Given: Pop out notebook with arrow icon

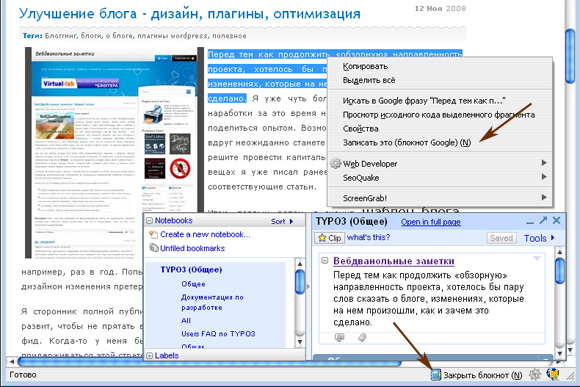Looking at the screenshot, I should [x=543, y=221].
